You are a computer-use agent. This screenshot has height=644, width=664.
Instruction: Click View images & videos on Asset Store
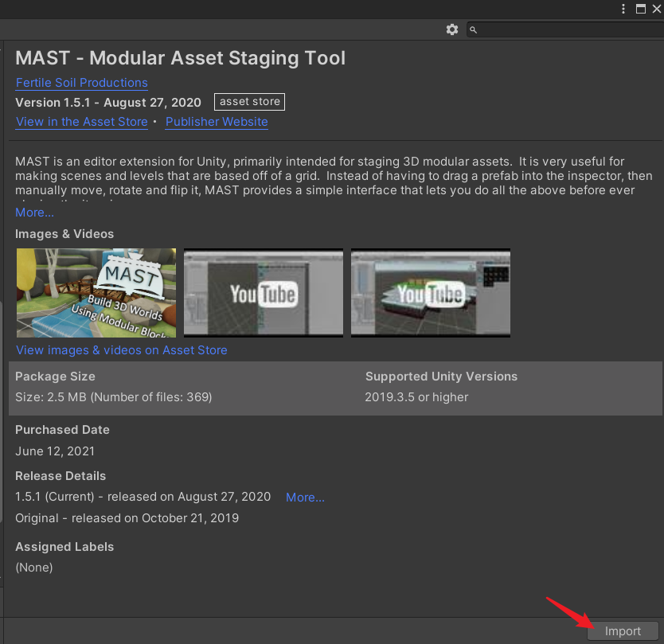click(122, 350)
